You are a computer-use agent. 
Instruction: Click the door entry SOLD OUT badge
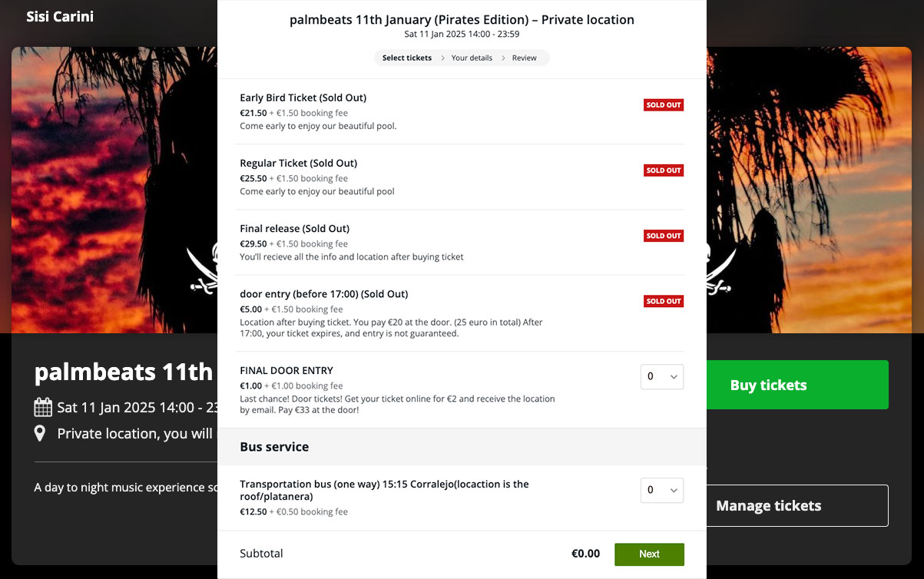pos(664,301)
